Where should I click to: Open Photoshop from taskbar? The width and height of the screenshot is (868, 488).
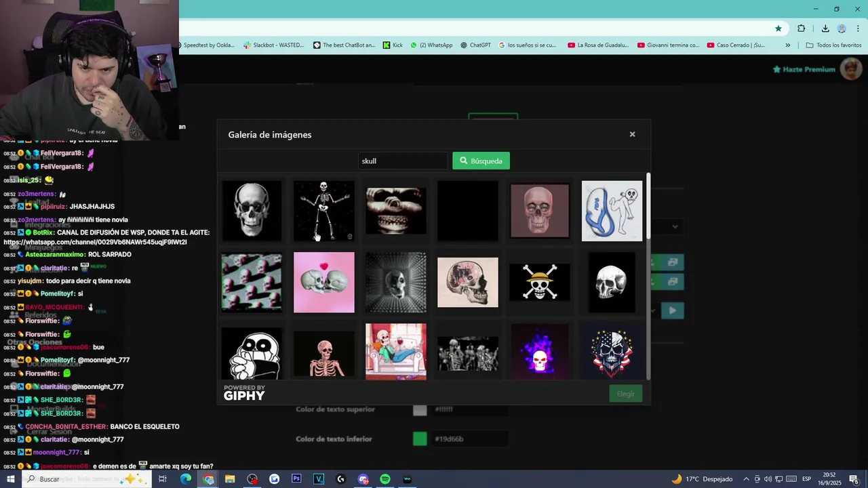[296, 479]
